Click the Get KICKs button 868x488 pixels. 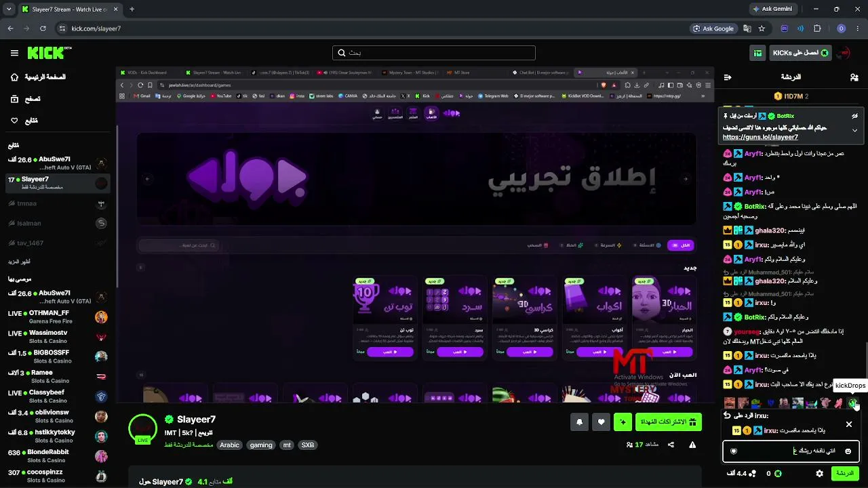[801, 53]
